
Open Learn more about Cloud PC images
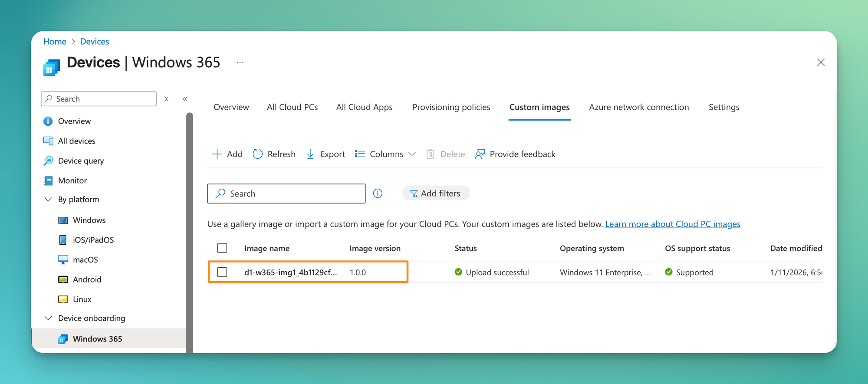pos(673,224)
